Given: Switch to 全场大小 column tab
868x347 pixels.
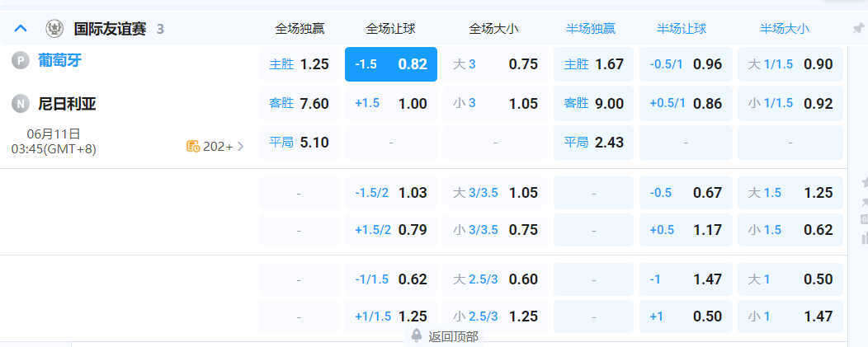Looking at the screenshot, I should pyautogui.click(x=493, y=29).
